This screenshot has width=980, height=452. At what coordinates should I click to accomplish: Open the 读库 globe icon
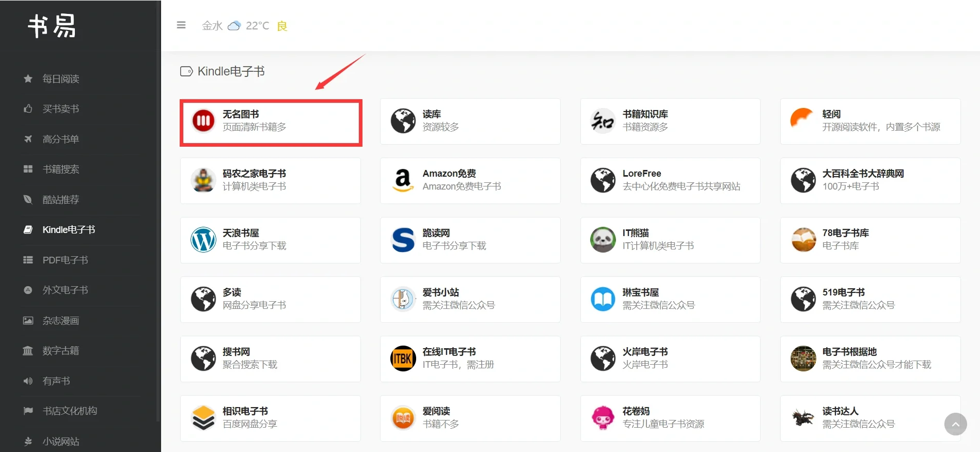[403, 121]
